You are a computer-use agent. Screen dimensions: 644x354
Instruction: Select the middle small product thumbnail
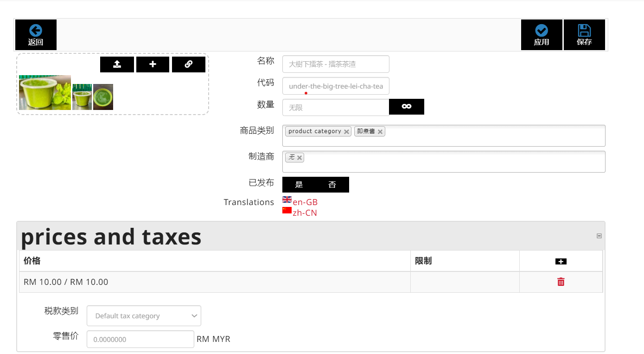coord(82,97)
